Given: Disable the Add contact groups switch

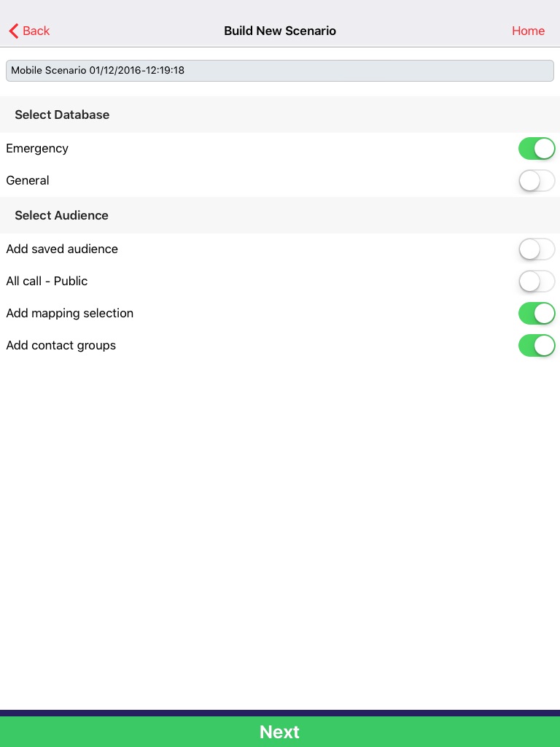Looking at the screenshot, I should [x=537, y=345].
